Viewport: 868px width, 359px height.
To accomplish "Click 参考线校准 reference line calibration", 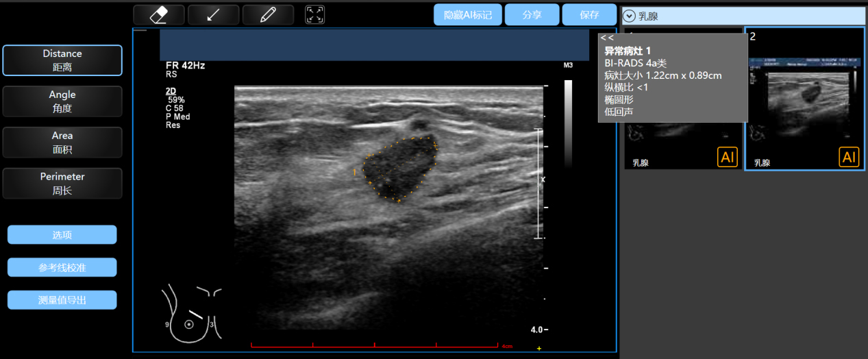I will [62, 267].
